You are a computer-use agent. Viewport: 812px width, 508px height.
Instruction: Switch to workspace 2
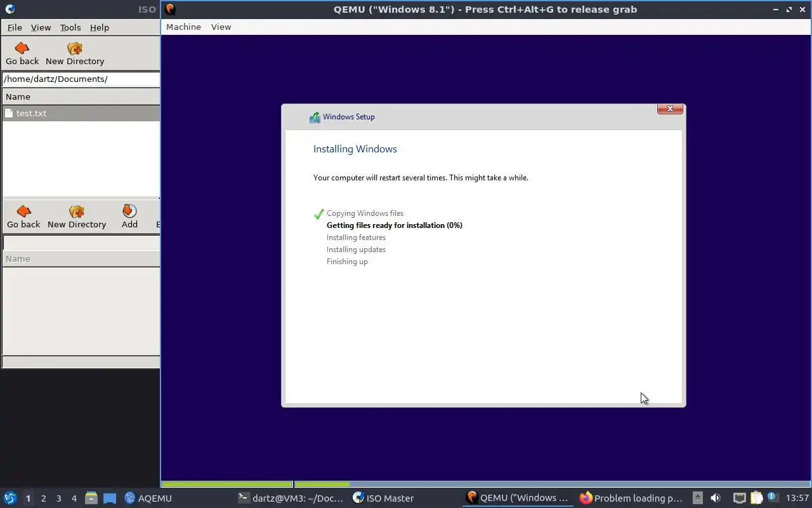[x=43, y=498]
